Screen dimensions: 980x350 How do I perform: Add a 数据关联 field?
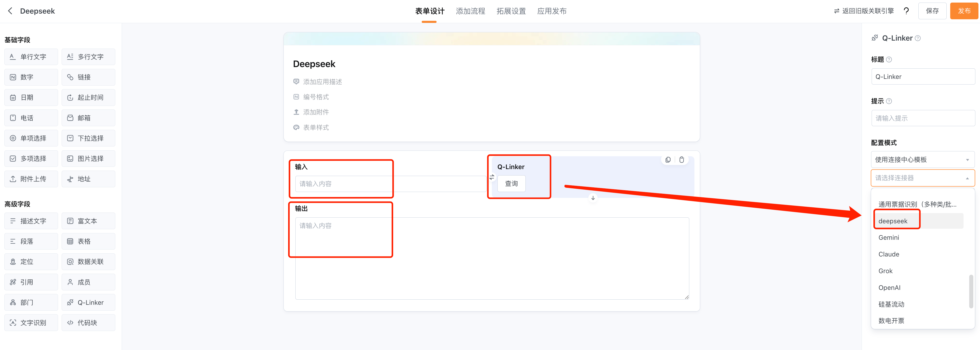[x=88, y=262]
